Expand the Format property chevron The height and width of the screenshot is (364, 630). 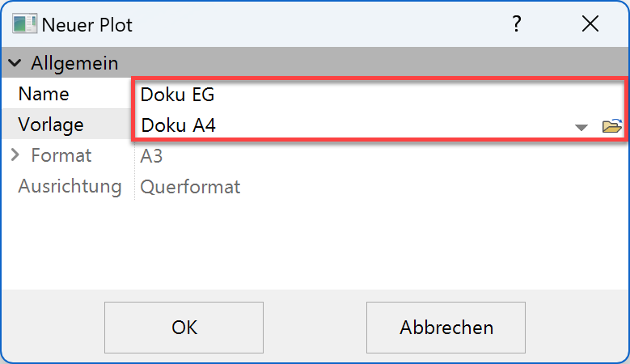point(15,155)
